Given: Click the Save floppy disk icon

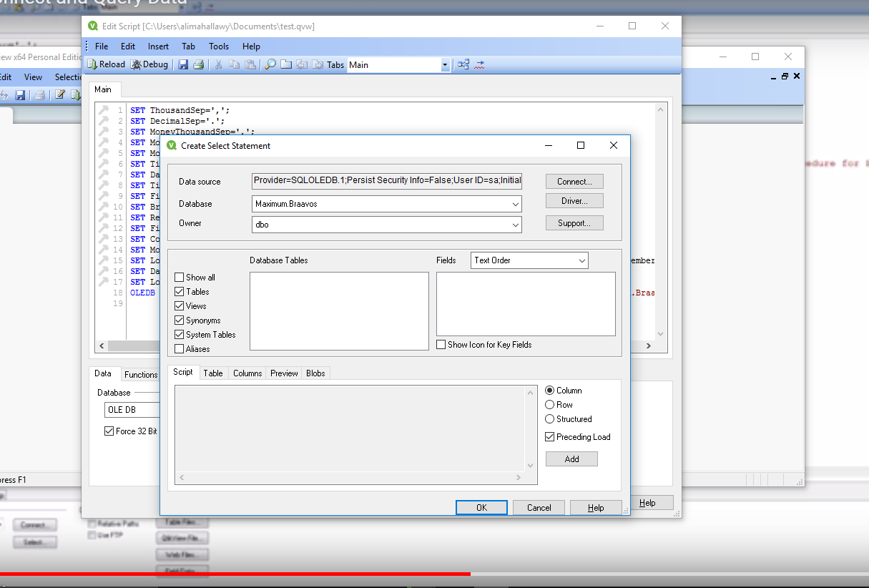Looking at the screenshot, I should [183, 64].
